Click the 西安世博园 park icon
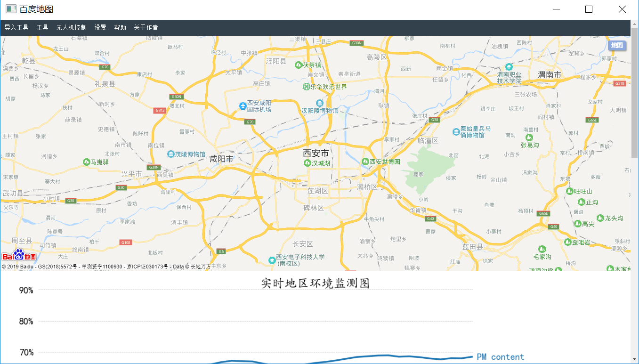This screenshot has width=639, height=364. [x=364, y=162]
